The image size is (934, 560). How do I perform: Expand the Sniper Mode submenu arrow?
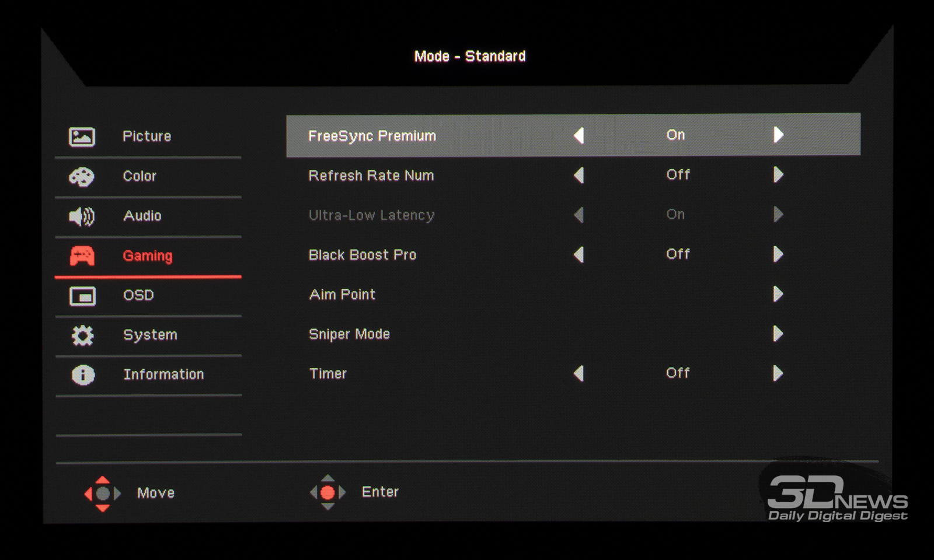click(778, 333)
